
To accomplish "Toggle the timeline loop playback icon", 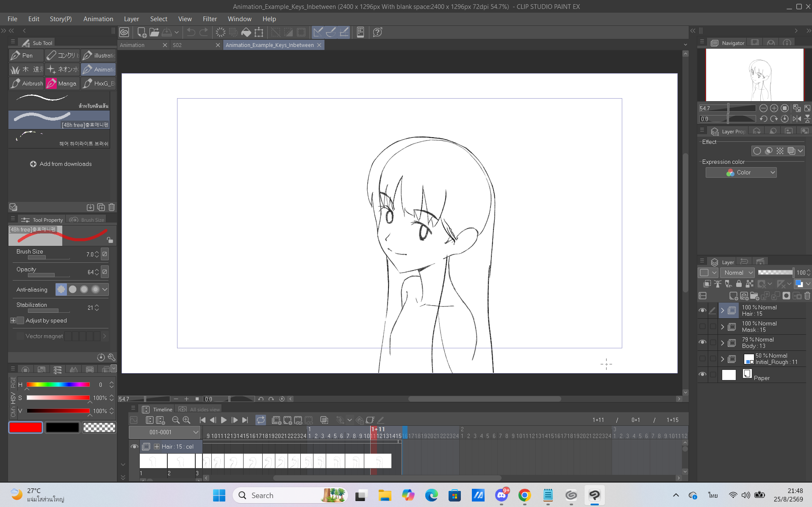I will click(261, 420).
